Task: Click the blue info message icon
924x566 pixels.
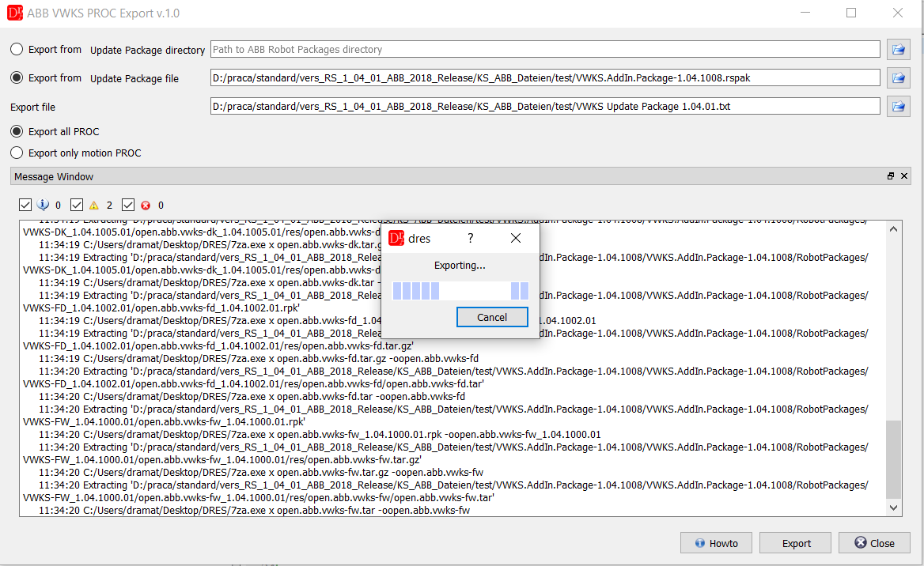Action: point(43,205)
